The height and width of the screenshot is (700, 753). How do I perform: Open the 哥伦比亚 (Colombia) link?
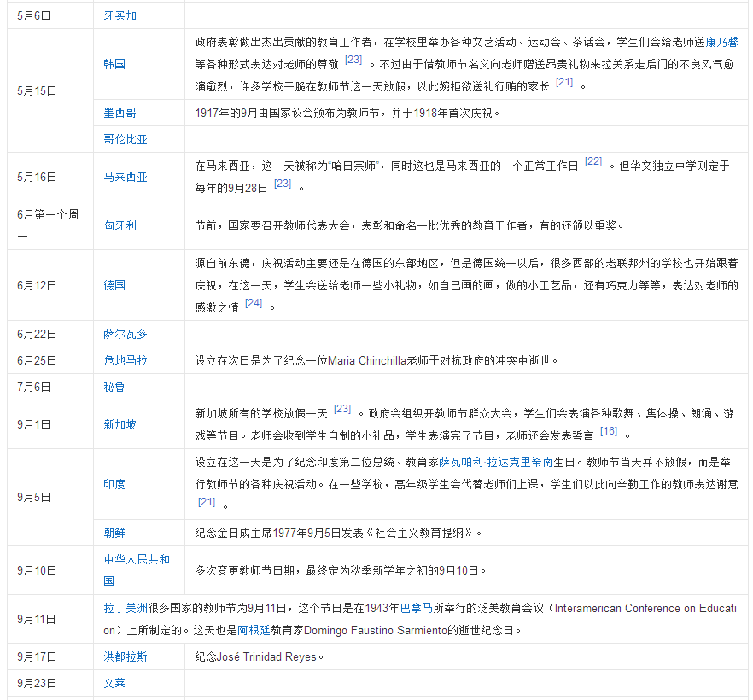coord(125,138)
